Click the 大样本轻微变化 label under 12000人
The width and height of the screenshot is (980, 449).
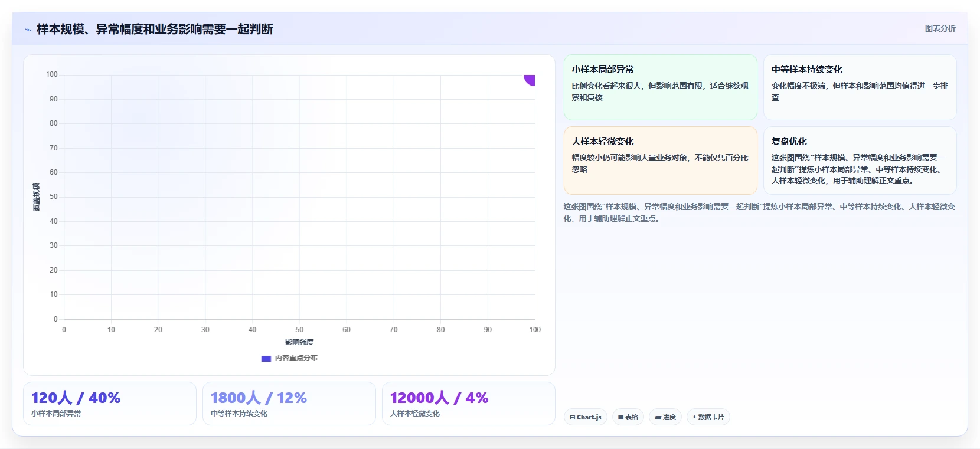pos(415,414)
